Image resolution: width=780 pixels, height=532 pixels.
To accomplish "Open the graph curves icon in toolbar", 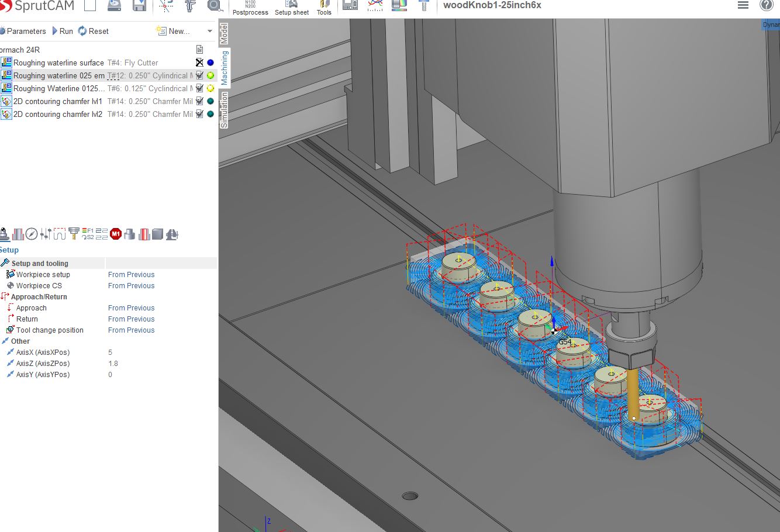I will [x=375, y=5].
